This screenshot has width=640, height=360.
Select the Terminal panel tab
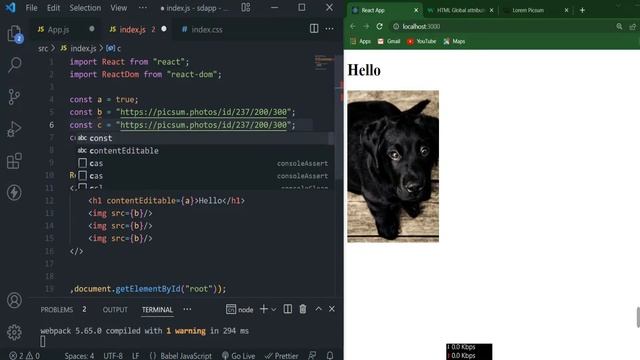(157, 310)
